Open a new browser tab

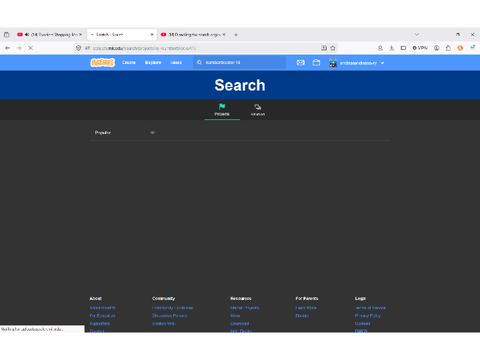point(236,35)
